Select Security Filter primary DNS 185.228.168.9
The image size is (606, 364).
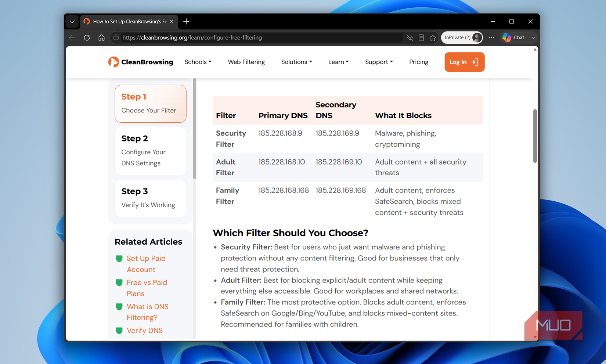point(280,133)
